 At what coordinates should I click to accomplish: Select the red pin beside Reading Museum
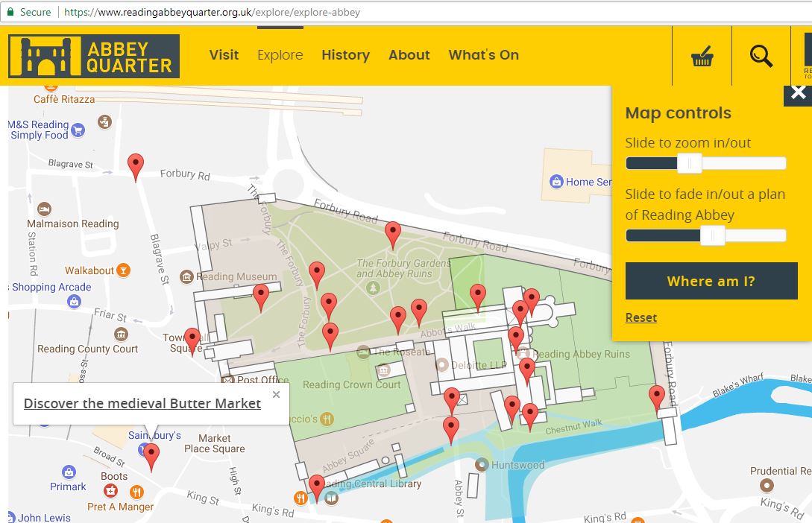[260, 299]
